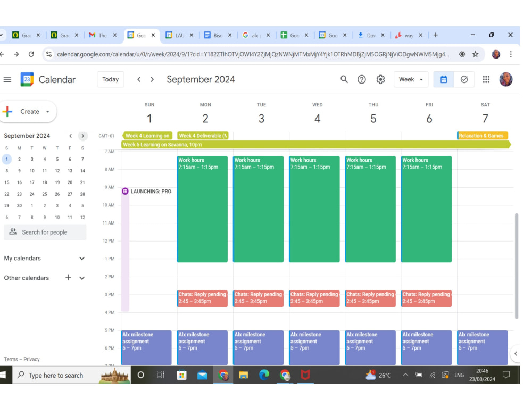Show side panel arrow at right edge
Image resolution: width=532 pixels, height=399 pixels.
click(516, 354)
